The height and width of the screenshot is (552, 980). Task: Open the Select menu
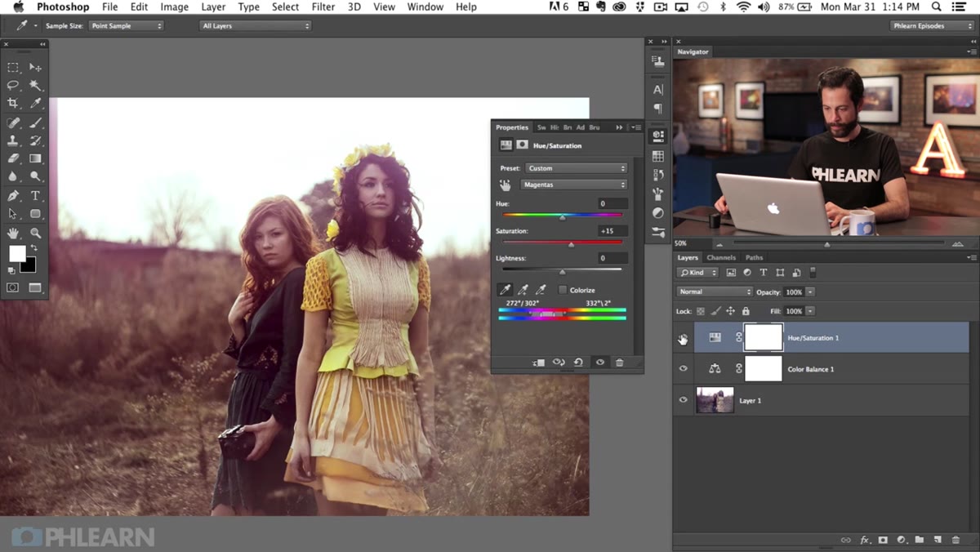pos(285,7)
